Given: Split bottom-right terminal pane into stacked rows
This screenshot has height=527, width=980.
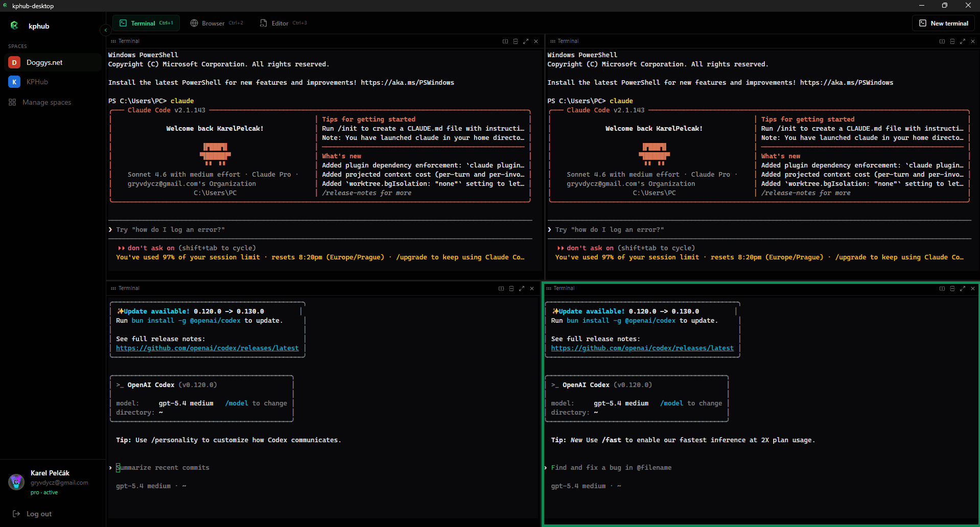Looking at the screenshot, I should point(952,289).
